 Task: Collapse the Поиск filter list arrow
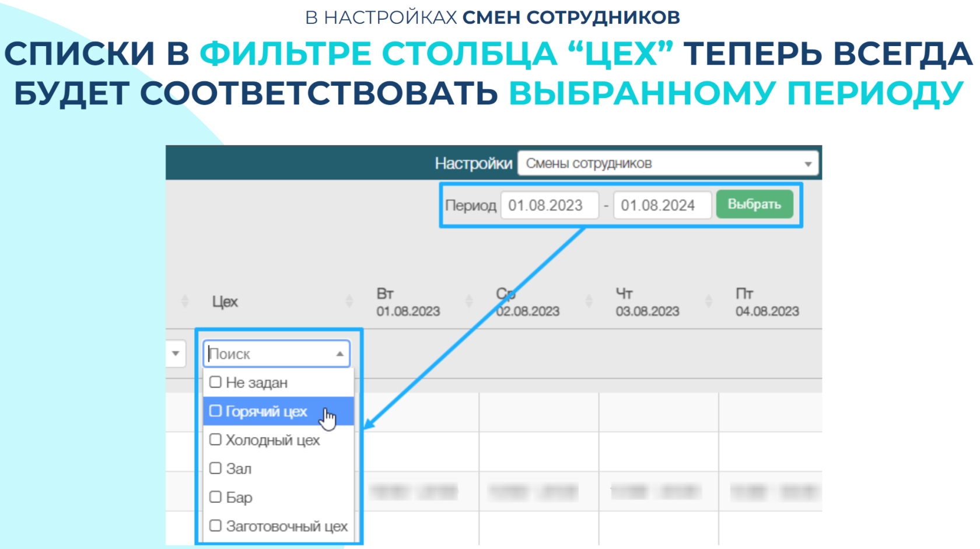click(339, 354)
